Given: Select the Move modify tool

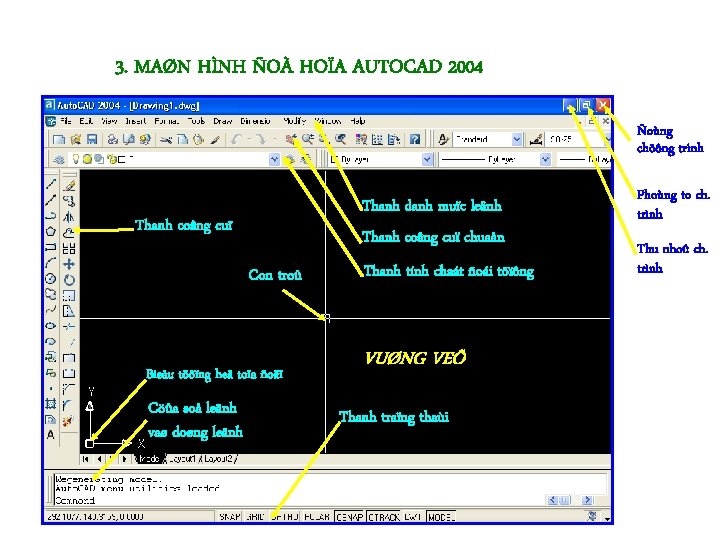Looking at the screenshot, I should 69,264.
